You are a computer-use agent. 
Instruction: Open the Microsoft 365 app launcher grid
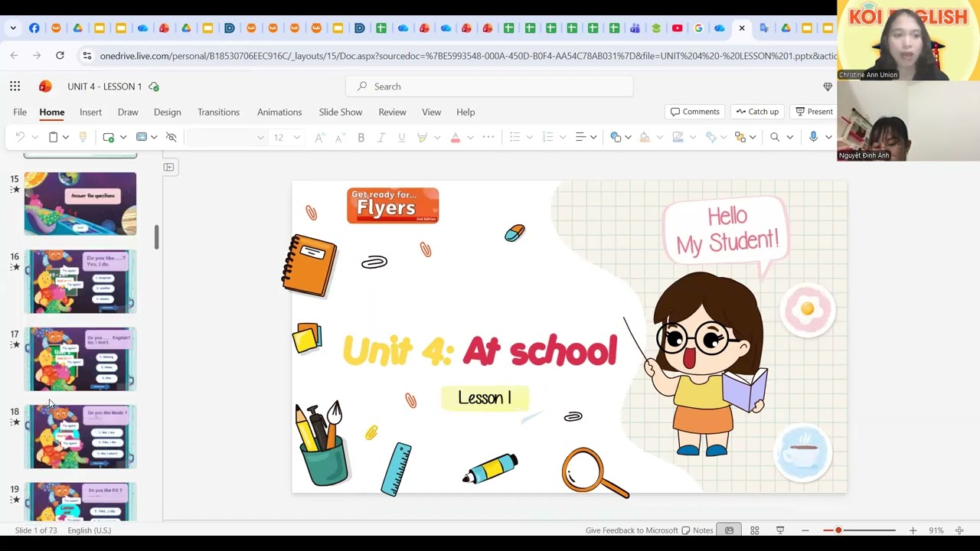click(x=15, y=86)
